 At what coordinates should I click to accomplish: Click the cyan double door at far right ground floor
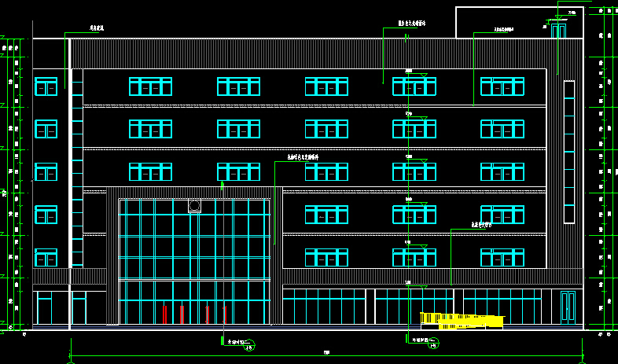click(x=568, y=306)
